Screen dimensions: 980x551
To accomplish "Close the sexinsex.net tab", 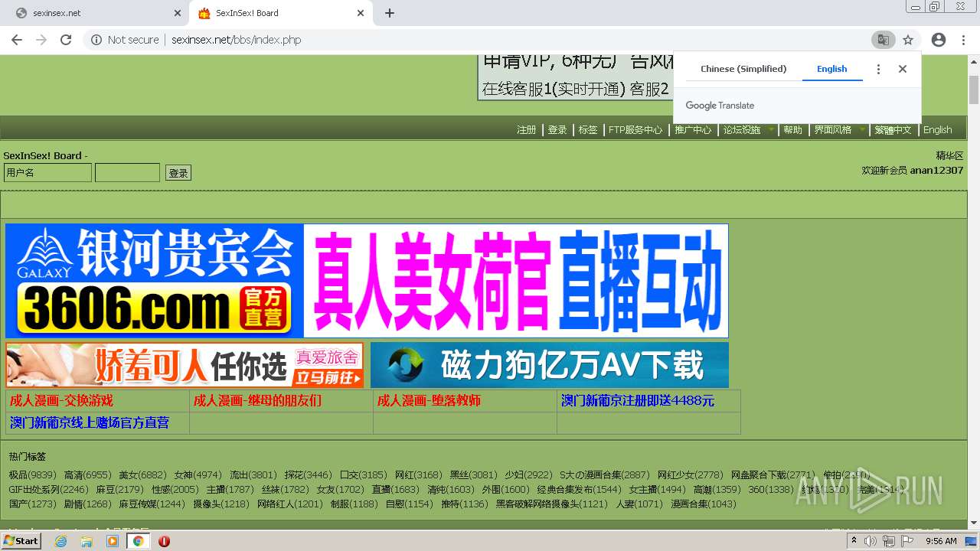I will pyautogui.click(x=178, y=13).
